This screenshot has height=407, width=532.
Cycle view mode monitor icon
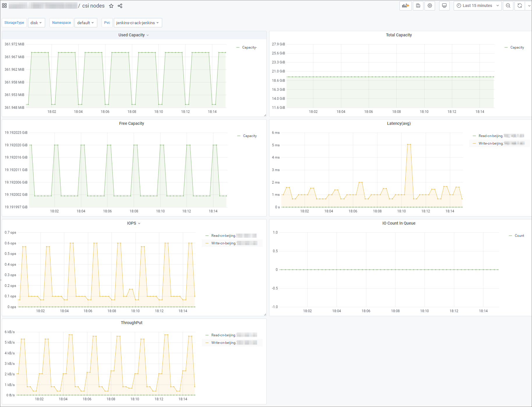coord(444,6)
